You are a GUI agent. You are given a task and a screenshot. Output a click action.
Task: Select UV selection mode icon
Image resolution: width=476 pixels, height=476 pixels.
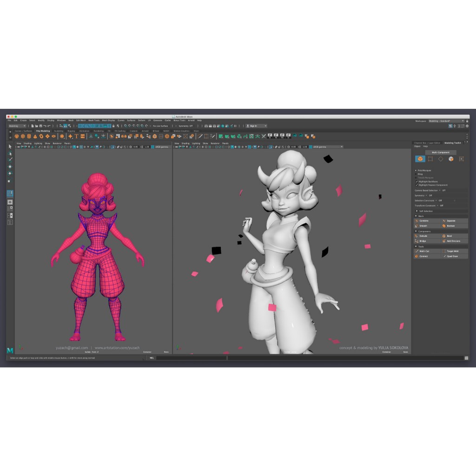pyautogui.click(x=461, y=159)
